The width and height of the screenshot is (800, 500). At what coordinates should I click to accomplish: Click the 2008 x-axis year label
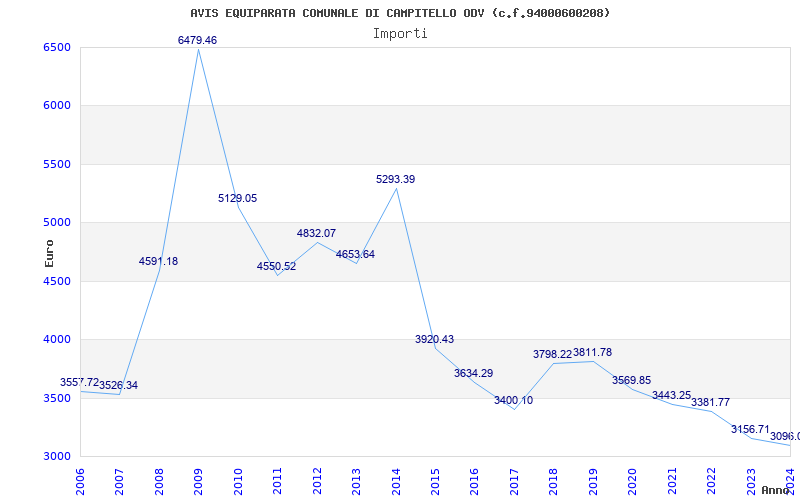pyautogui.click(x=159, y=482)
